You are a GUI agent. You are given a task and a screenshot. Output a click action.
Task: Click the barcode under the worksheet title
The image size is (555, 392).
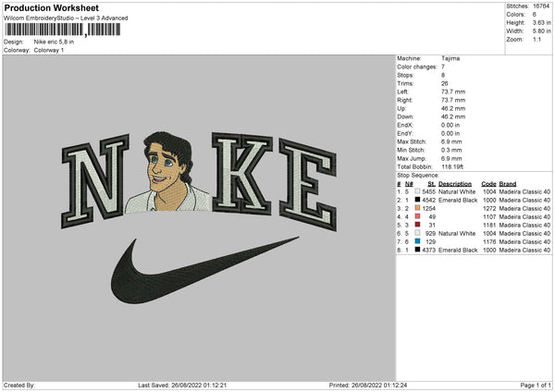pyautogui.click(x=62, y=30)
